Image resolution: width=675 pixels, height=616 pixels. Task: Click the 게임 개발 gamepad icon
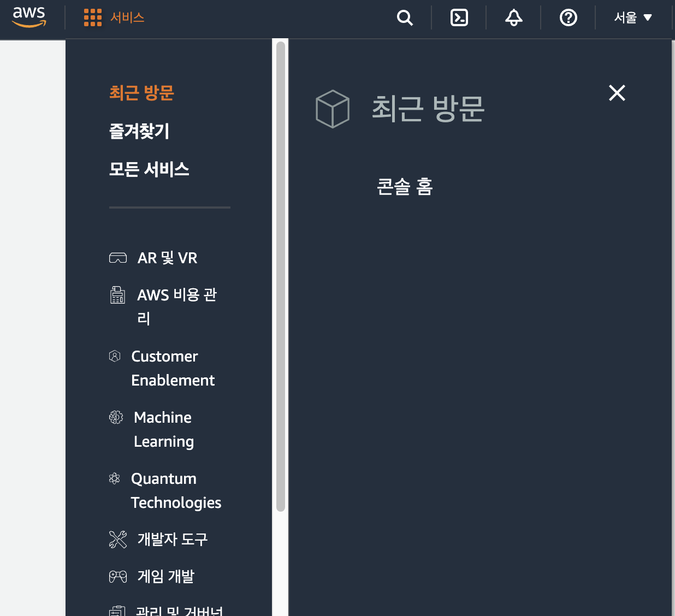(x=118, y=577)
